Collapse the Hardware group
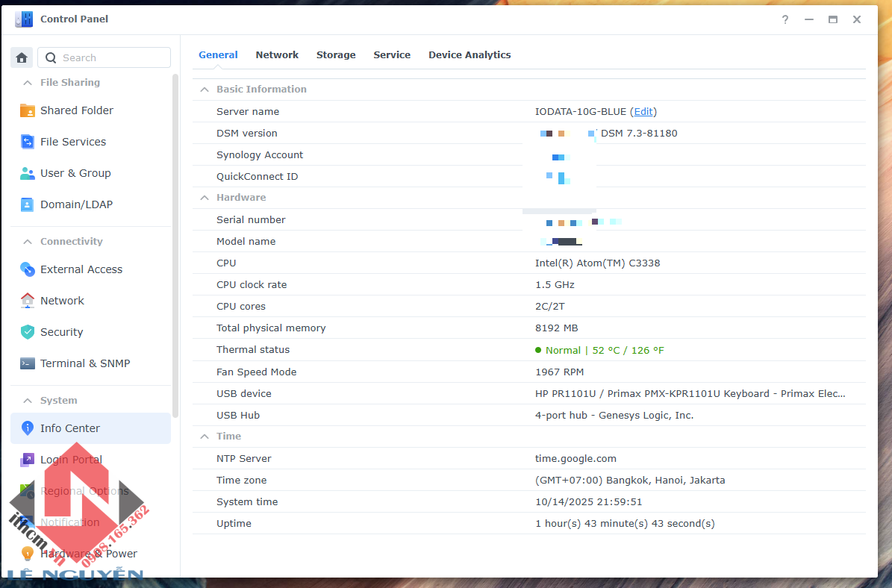 pyautogui.click(x=204, y=198)
